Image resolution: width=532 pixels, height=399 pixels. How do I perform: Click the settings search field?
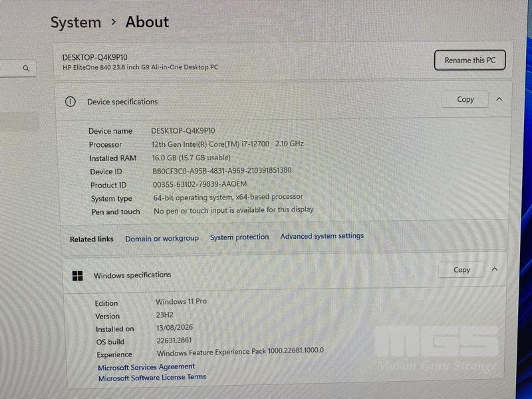(18, 68)
